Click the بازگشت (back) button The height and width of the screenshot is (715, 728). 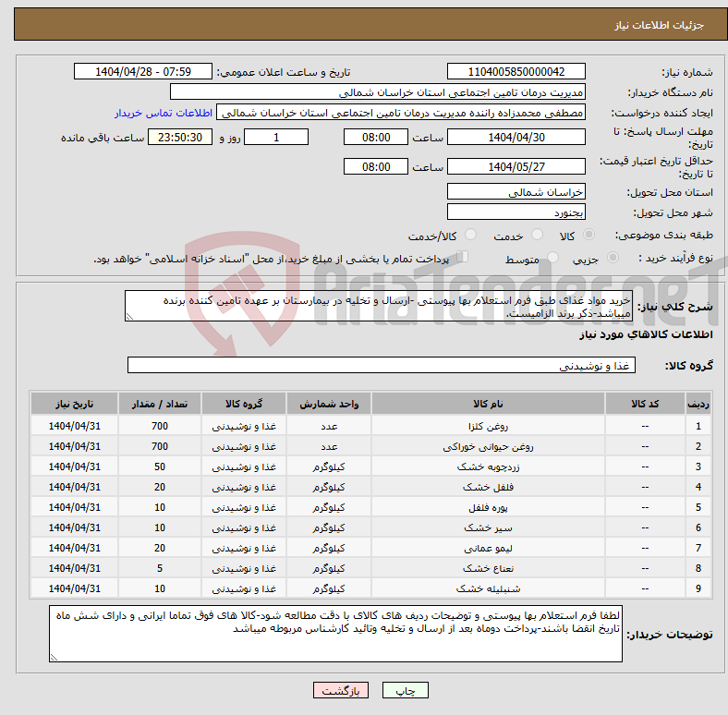click(x=341, y=690)
